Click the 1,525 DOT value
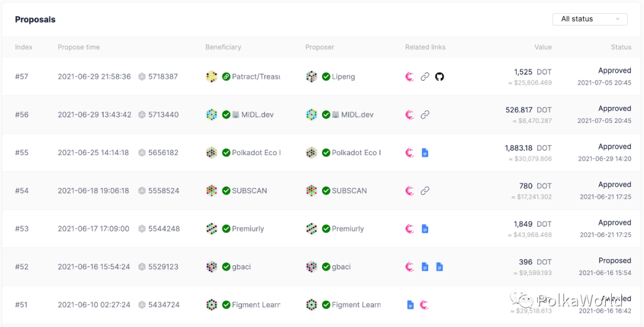This screenshot has width=644, height=327. click(x=532, y=72)
